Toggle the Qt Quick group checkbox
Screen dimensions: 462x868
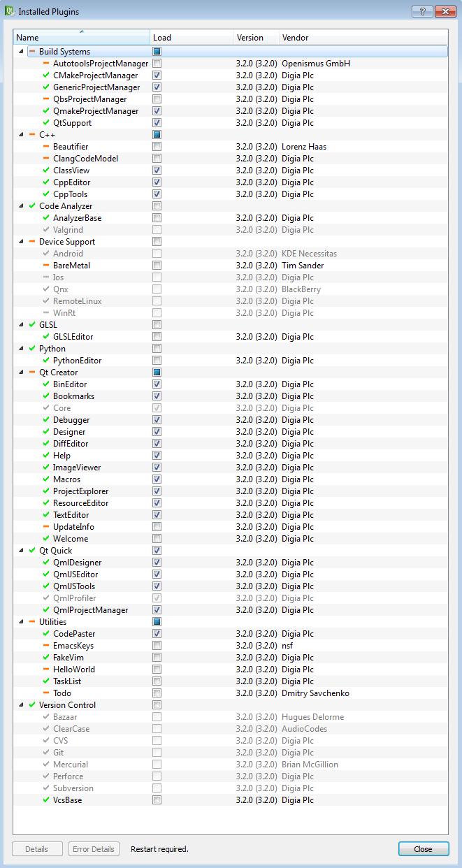coord(157,551)
